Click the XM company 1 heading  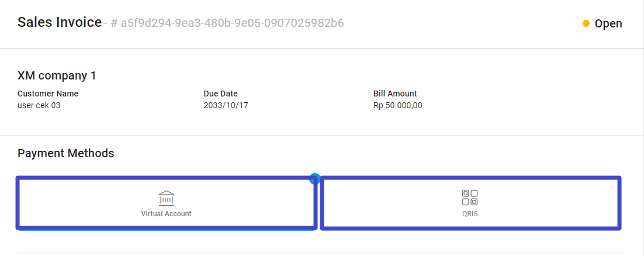point(57,75)
